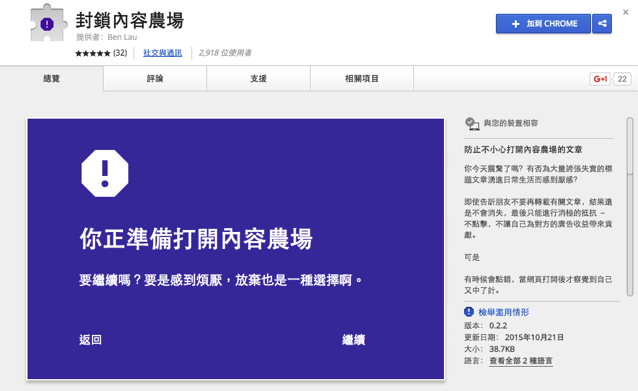This screenshot has height=391, width=638.
Task: Click the 檢舉濫用情形 report abuse link
Action: point(504,312)
